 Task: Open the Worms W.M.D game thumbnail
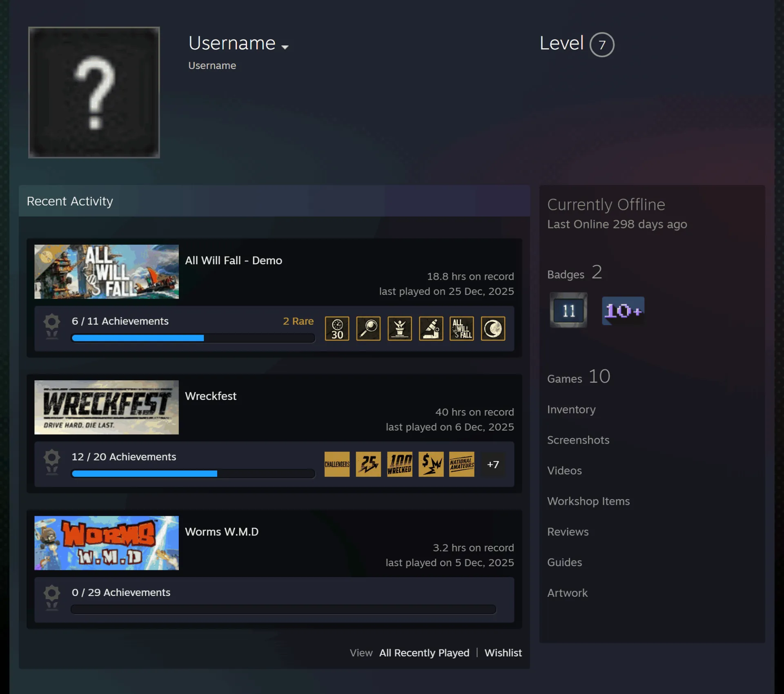(107, 543)
